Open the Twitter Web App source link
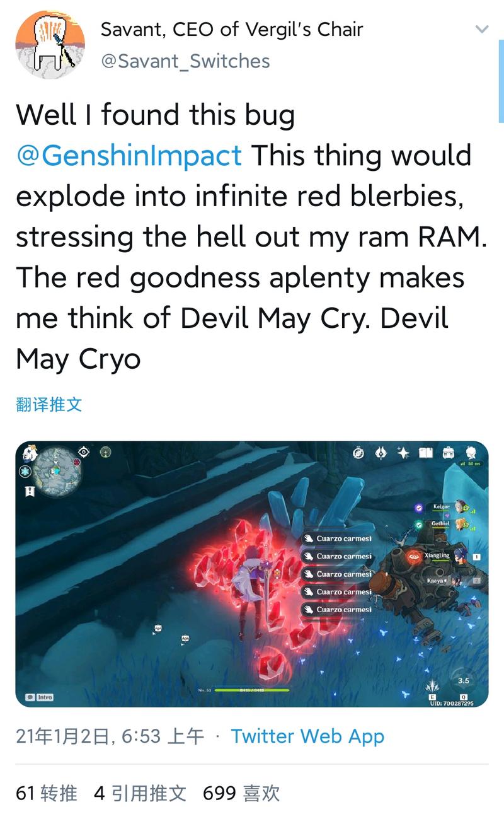This screenshot has width=504, height=819. click(x=307, y=736)
